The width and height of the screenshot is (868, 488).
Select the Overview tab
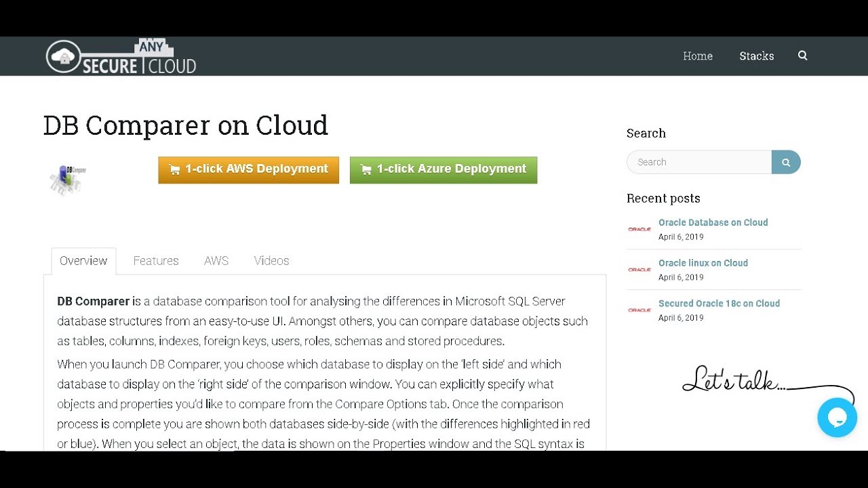coord(83,261)
